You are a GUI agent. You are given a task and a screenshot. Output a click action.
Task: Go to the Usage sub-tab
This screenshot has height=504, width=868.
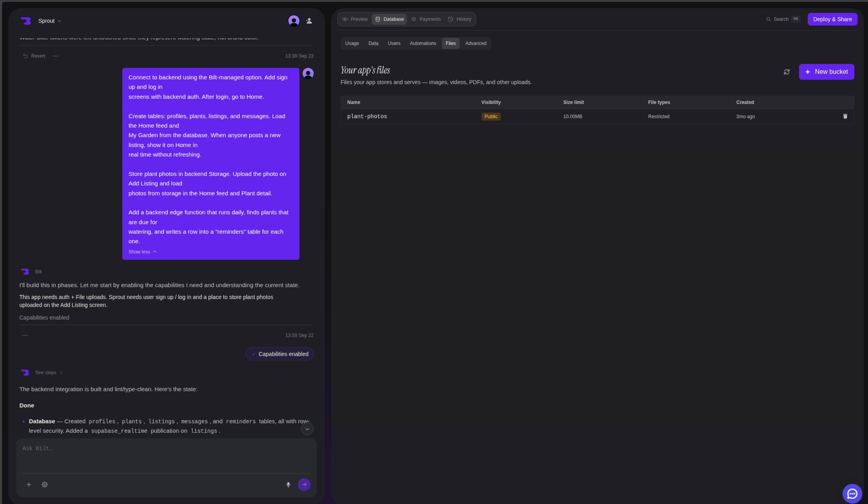[352, 43]
